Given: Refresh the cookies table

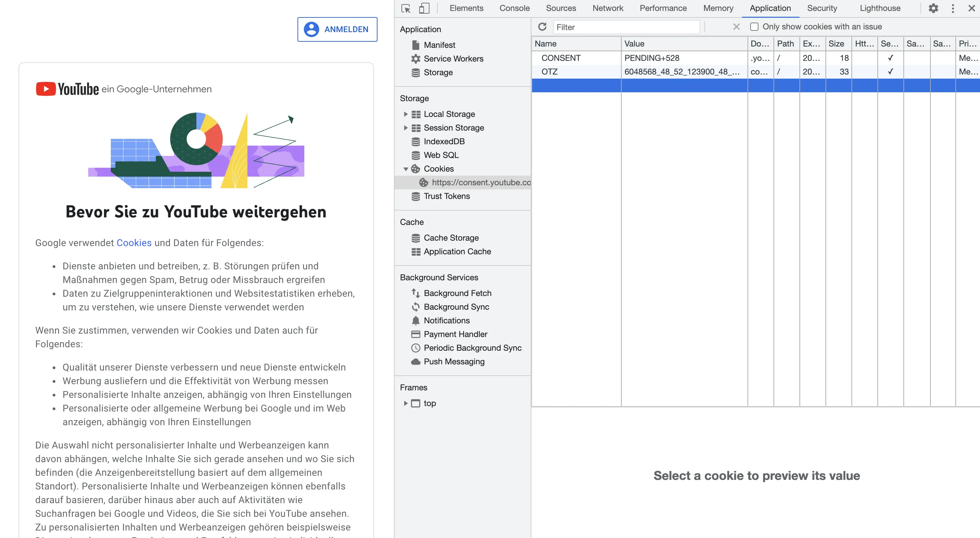Looking at the screenshot, I should coord(542,27).
